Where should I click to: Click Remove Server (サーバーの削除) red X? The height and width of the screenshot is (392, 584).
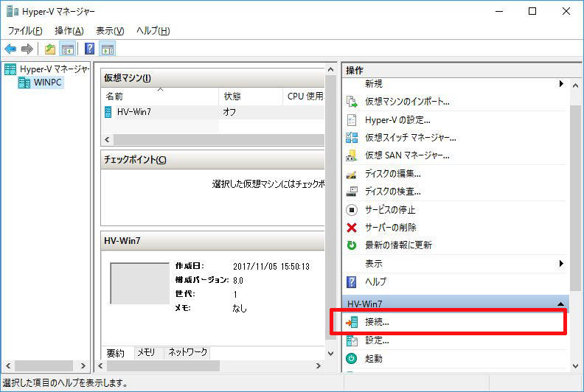point(352,227)
